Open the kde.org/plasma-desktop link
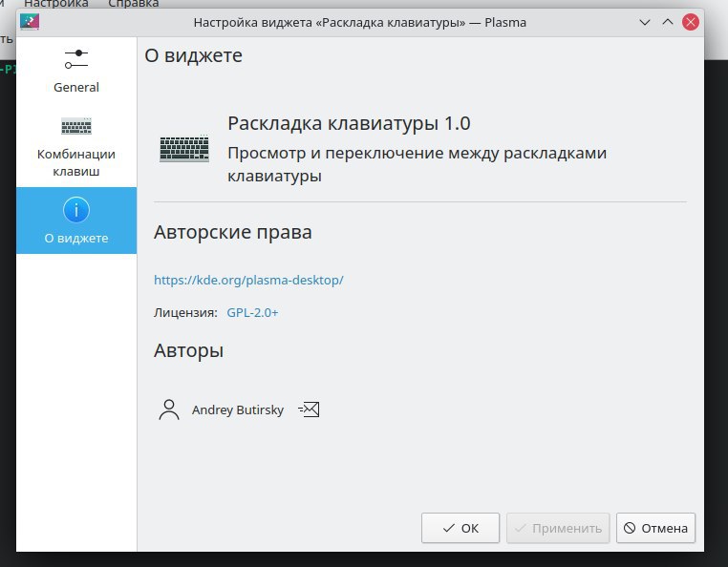The height and width of the screenshot is (567, 728). click(x=248, y=280)
